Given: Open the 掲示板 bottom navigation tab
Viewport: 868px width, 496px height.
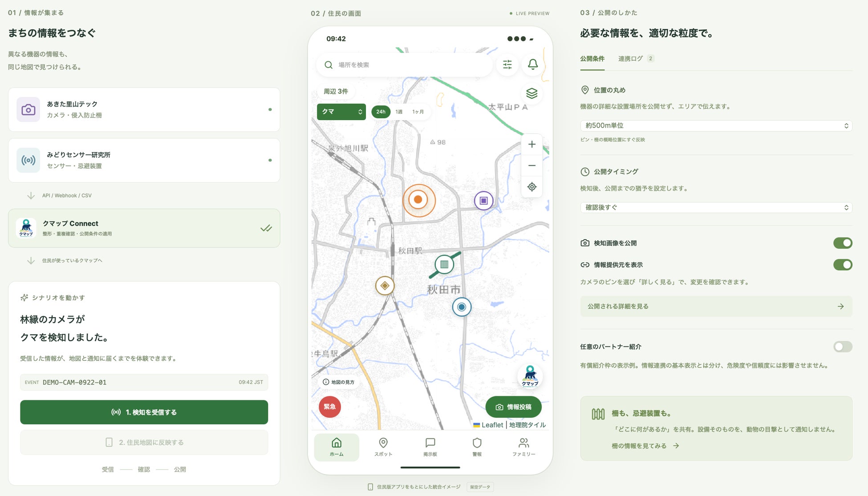Looking at the screenshot, I should coord(430,447).
